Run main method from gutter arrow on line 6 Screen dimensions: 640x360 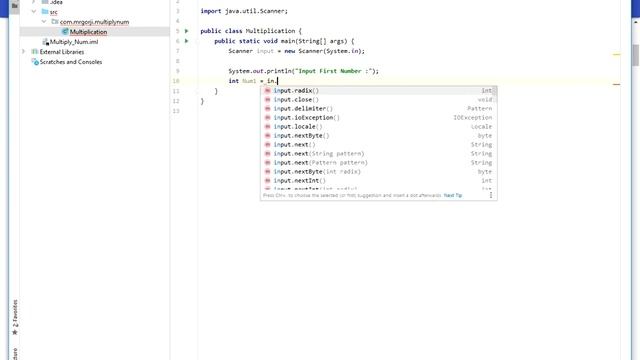pyautogui.click(x=187, y=41)
